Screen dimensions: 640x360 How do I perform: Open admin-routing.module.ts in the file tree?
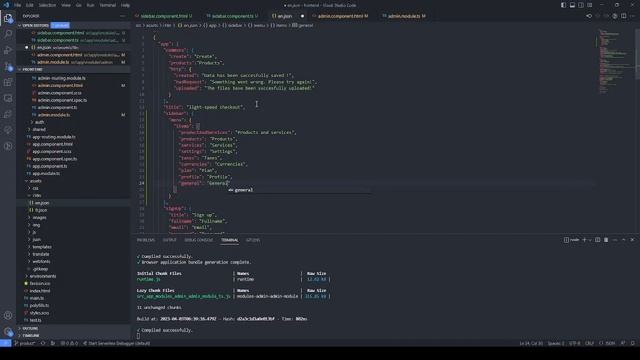pyautogui.click(x=61, y=78)
